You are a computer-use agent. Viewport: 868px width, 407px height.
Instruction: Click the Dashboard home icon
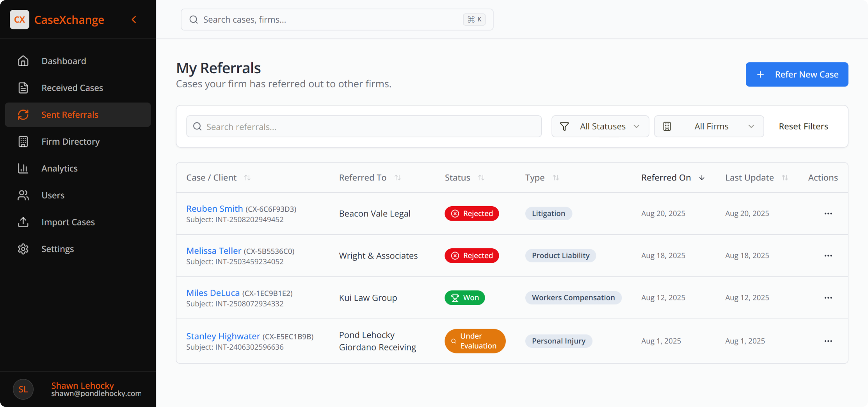[x=23, y=61]
